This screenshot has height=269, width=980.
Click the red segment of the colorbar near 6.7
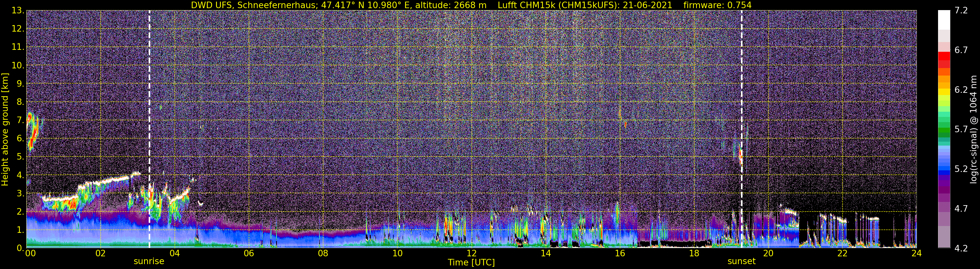[x=944, y=56]
